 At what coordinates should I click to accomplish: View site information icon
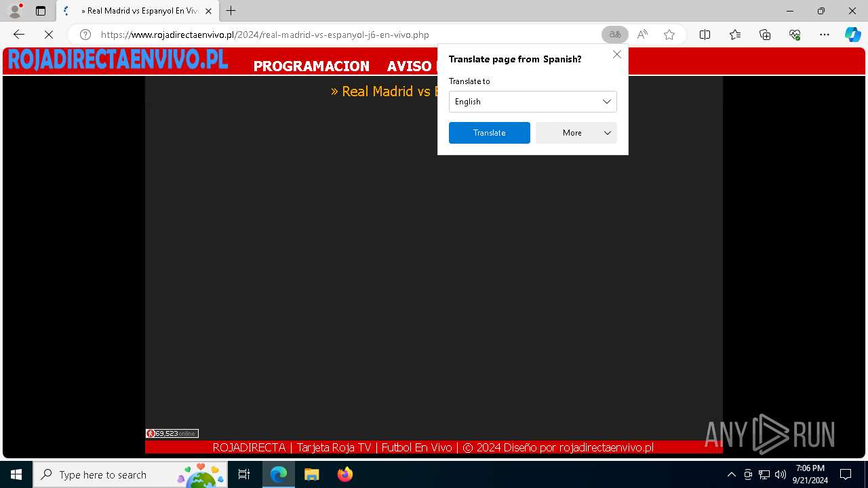pyautogui.click(x=85, y=35)
